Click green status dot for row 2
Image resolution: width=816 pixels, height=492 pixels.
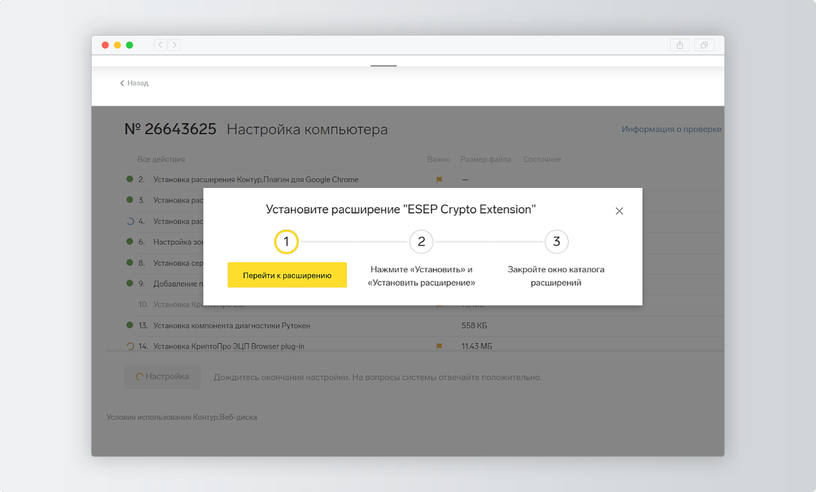(x=130, y=179)
